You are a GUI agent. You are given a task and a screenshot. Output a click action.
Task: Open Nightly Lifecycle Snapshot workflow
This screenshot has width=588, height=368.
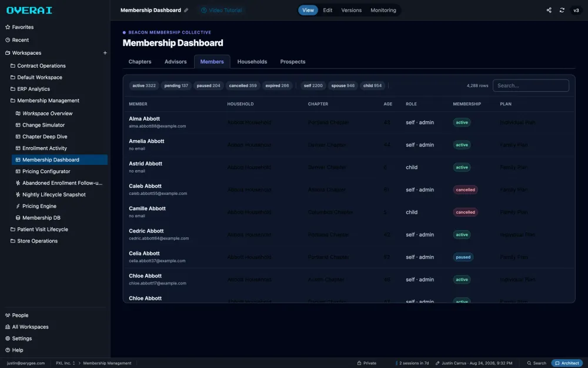(51, 194)
